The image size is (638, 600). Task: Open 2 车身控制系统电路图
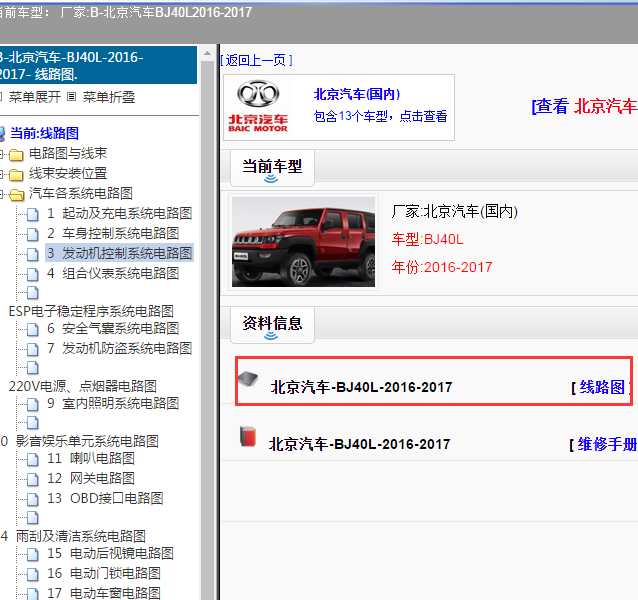[x=113, y=233]
